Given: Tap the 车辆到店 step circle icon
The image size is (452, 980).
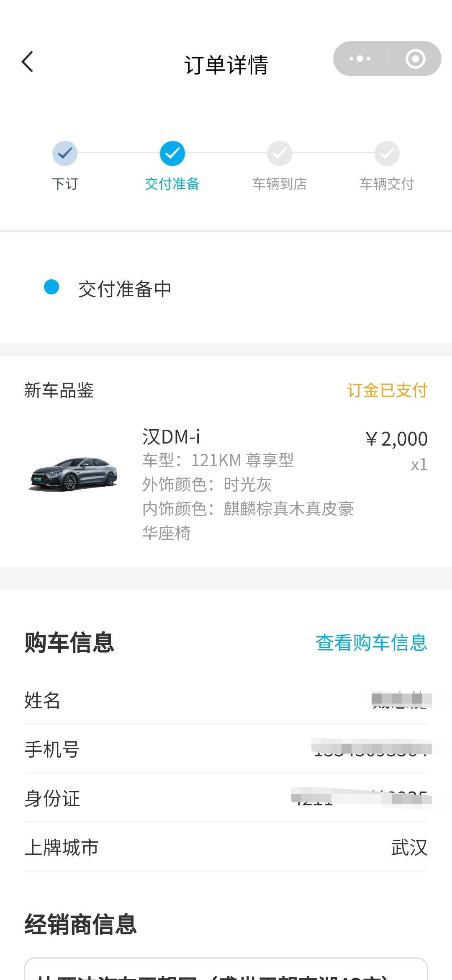Looking at the screenshot, I should click(x=280, y=153).
